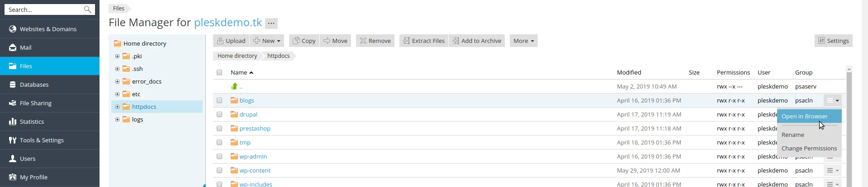Open Statistics in sidebar

[x=50, y=122]
